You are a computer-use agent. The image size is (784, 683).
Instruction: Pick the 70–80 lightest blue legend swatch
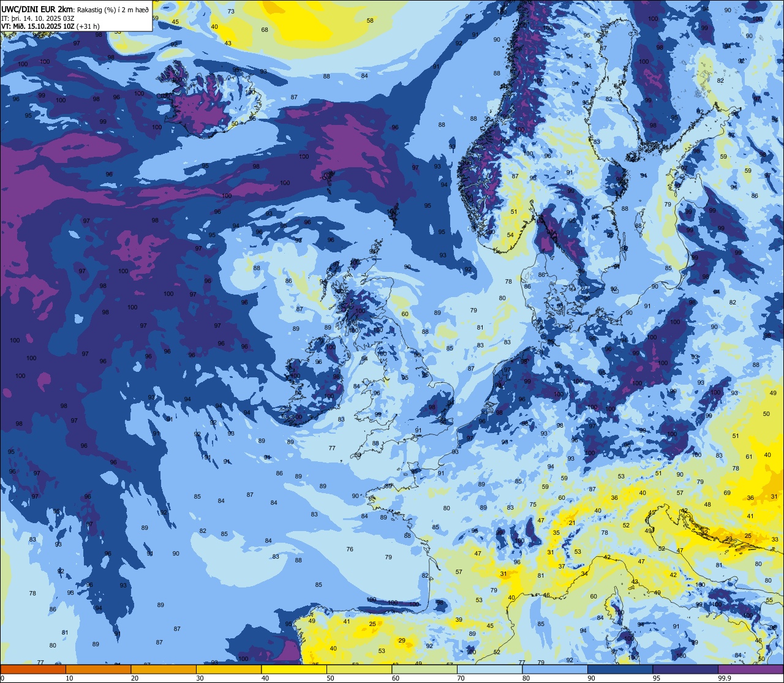(x=489, y=669)
